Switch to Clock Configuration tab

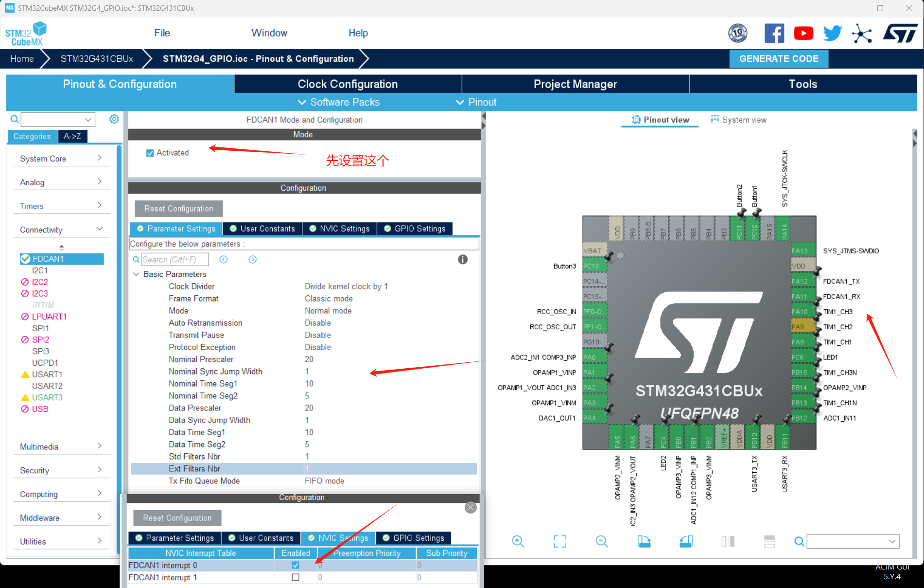[x=348, y=84]
